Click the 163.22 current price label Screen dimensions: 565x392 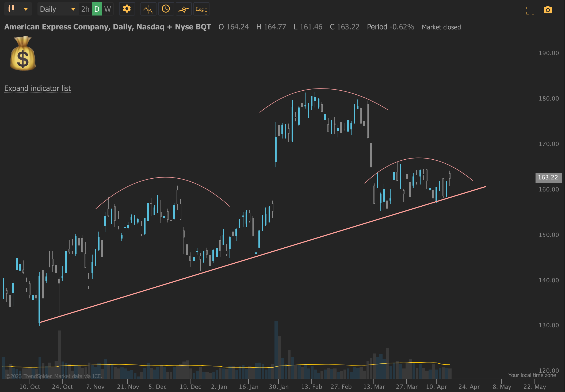click(x=548, y=177)
